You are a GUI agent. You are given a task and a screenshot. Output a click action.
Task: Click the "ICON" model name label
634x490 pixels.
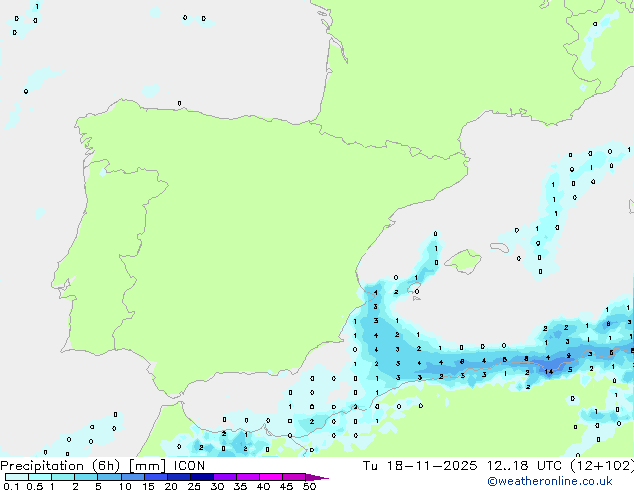189,466
